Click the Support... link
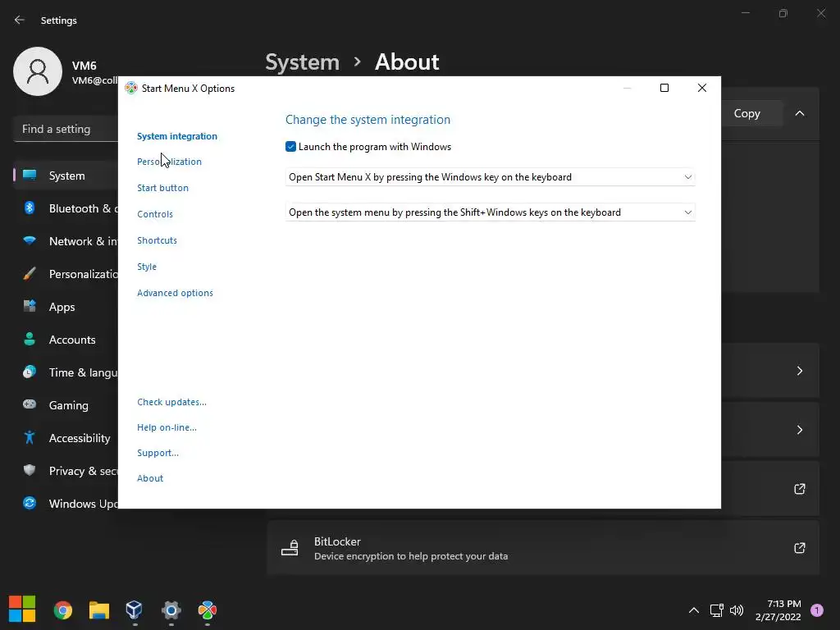840x630 pixels. click(158, 453)
